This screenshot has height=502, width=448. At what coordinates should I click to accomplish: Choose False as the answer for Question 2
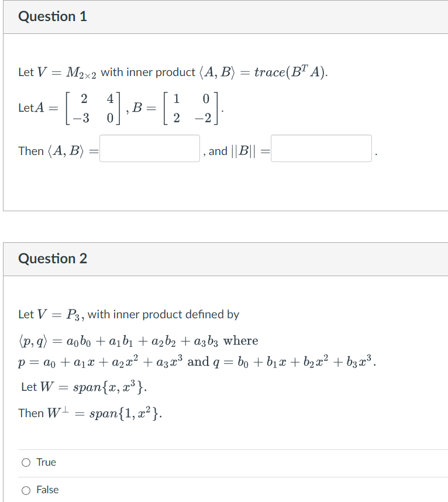(26, 490)
